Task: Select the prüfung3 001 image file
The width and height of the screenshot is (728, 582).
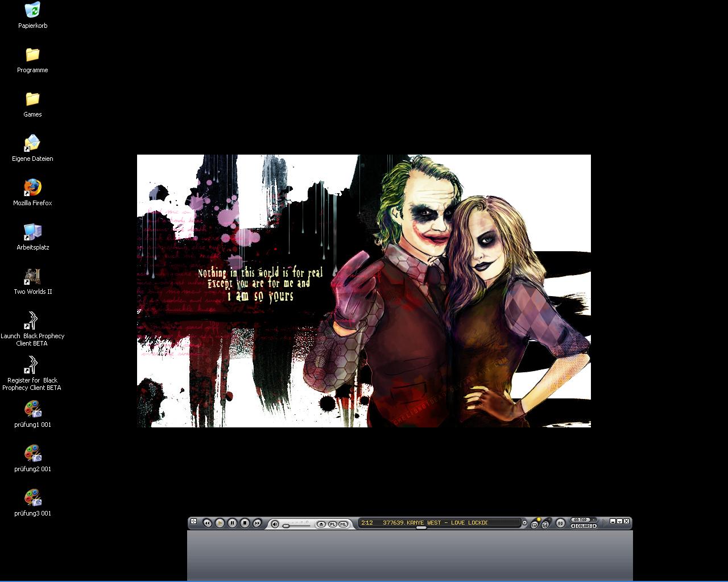Action: tap(32, 502)
